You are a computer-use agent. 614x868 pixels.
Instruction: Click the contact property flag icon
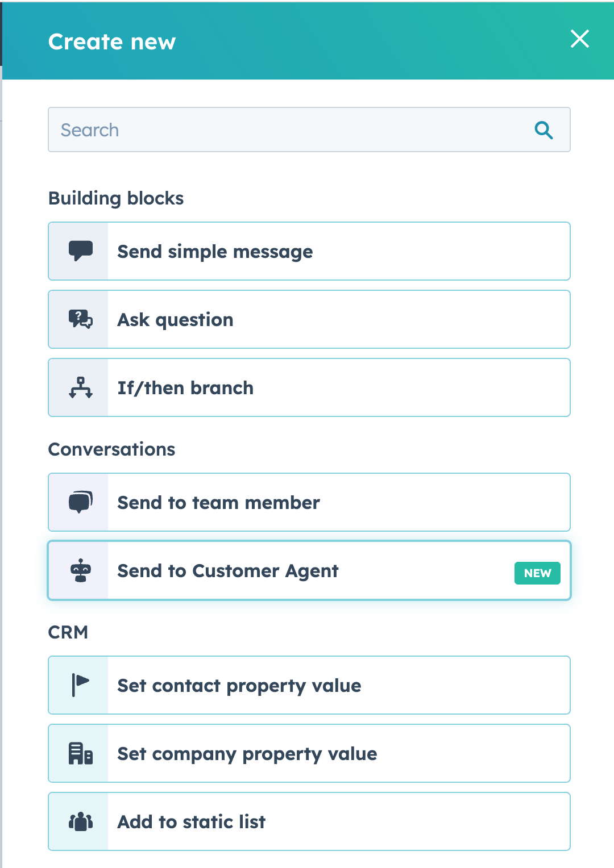pos(81,685)
